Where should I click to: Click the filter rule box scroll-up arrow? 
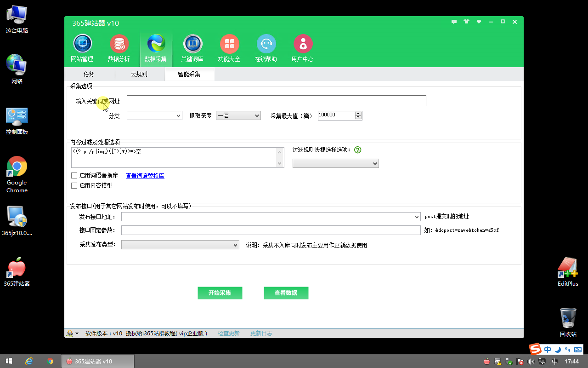tap(280, 152)
